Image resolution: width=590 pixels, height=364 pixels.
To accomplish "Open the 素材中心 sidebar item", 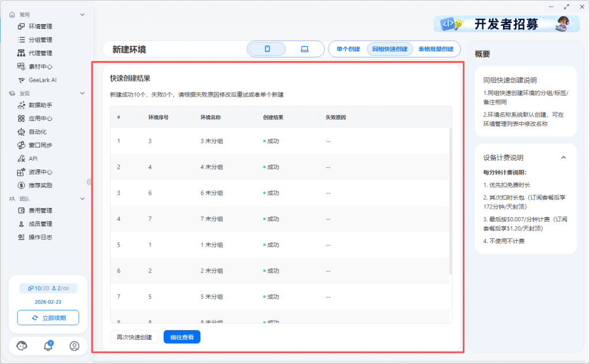I will point(40,66).
